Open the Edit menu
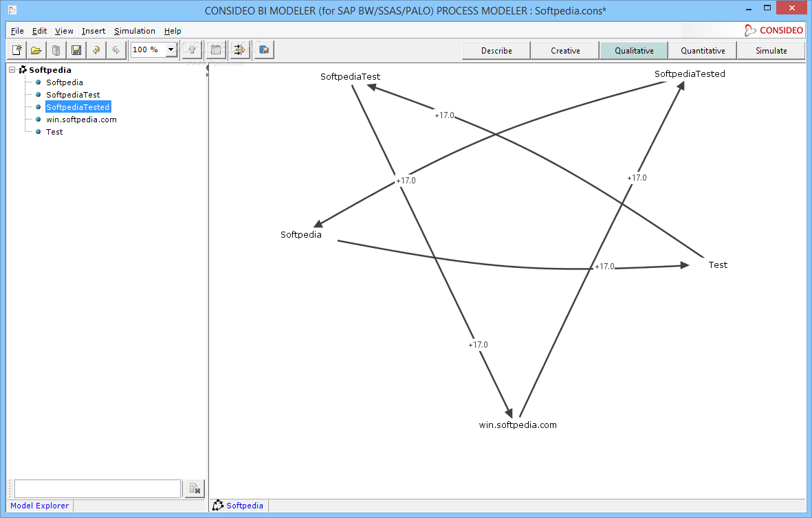 pos(39,31)
